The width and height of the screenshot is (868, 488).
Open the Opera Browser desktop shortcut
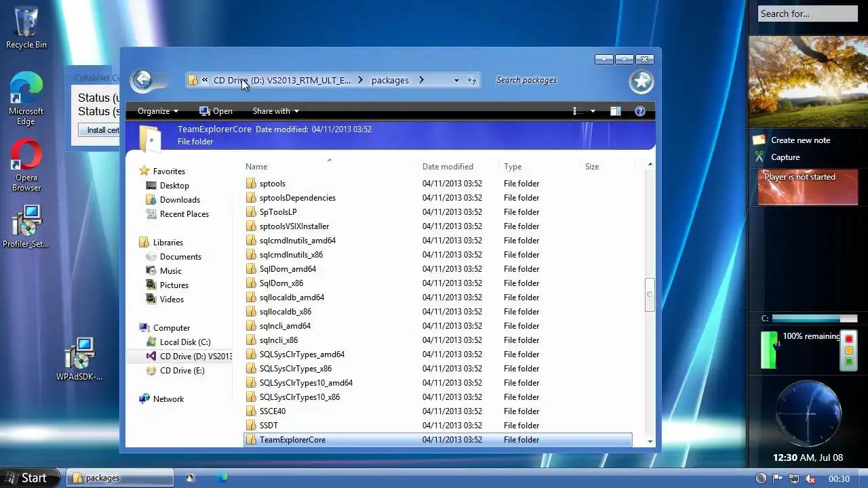[26, 165]
